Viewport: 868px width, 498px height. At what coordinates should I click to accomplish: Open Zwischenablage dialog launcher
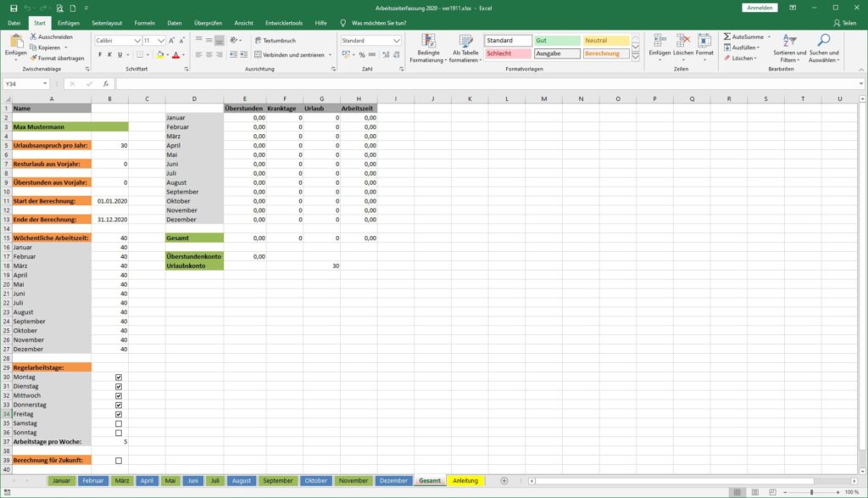click(x=87, y=70)
